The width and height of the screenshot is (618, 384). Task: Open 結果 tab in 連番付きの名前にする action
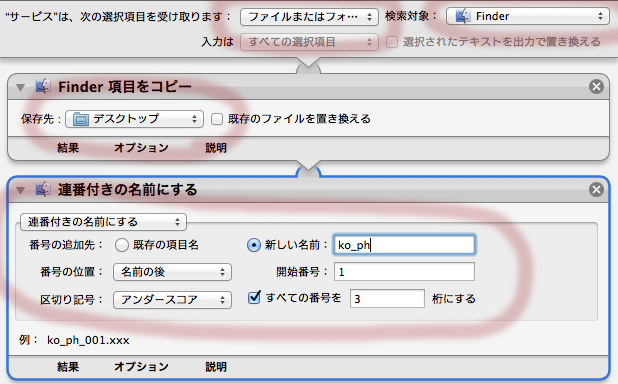68,367
